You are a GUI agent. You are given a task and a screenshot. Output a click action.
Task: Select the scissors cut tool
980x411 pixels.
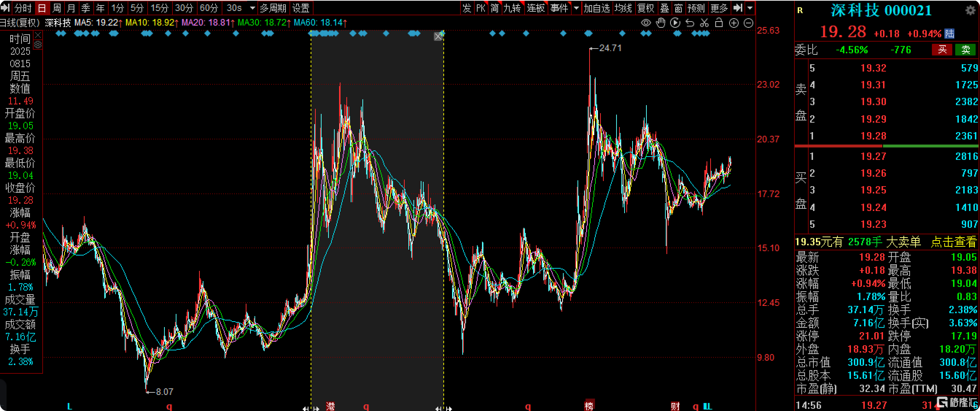704,23
